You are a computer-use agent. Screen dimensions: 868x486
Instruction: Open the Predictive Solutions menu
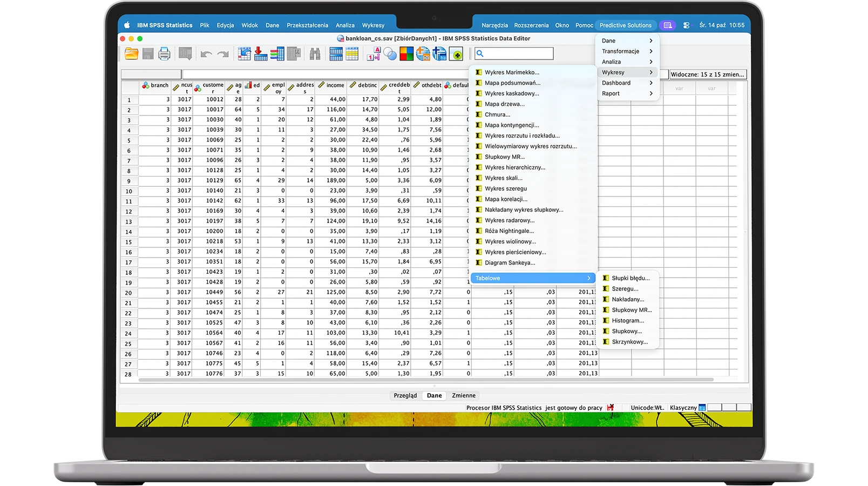coord(625,25)
